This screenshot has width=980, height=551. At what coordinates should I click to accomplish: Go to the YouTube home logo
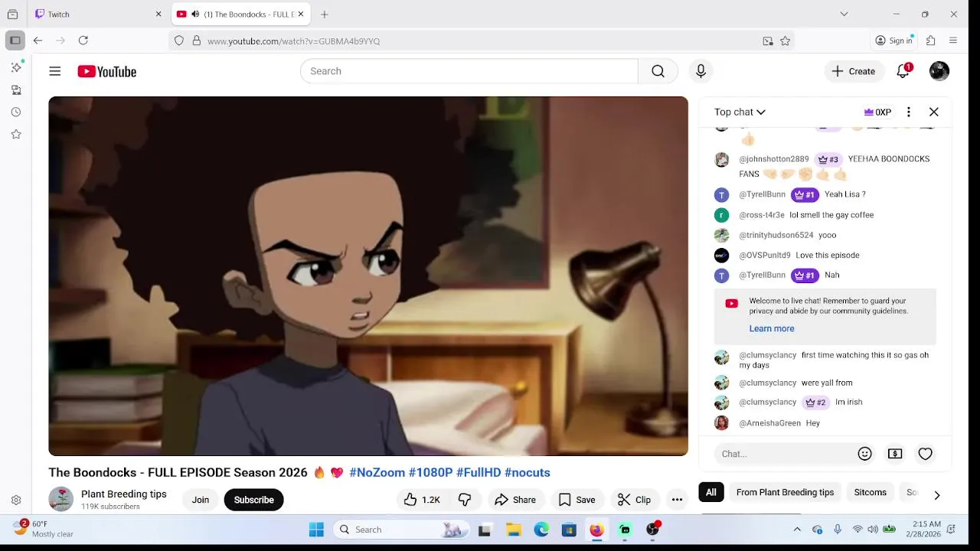pos(107,71)
